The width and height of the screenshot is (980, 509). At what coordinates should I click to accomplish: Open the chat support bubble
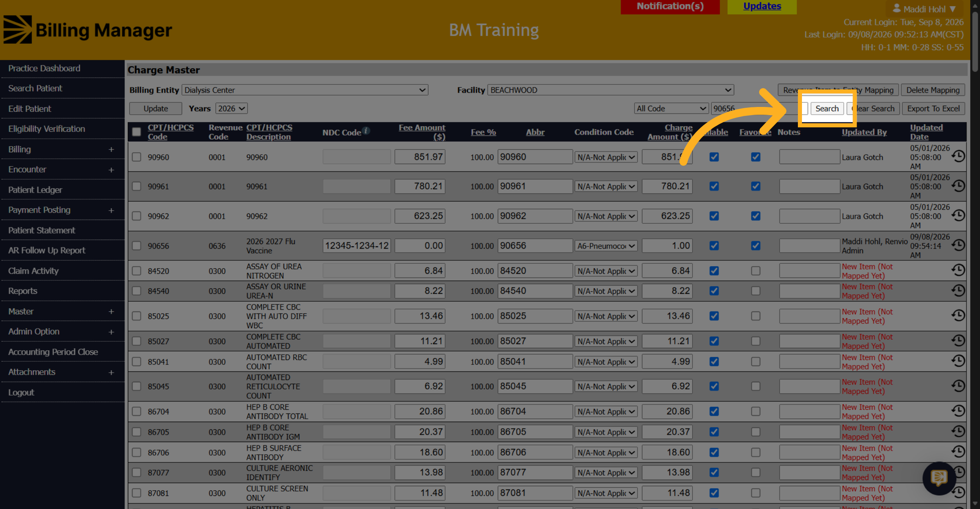point(939,478)
